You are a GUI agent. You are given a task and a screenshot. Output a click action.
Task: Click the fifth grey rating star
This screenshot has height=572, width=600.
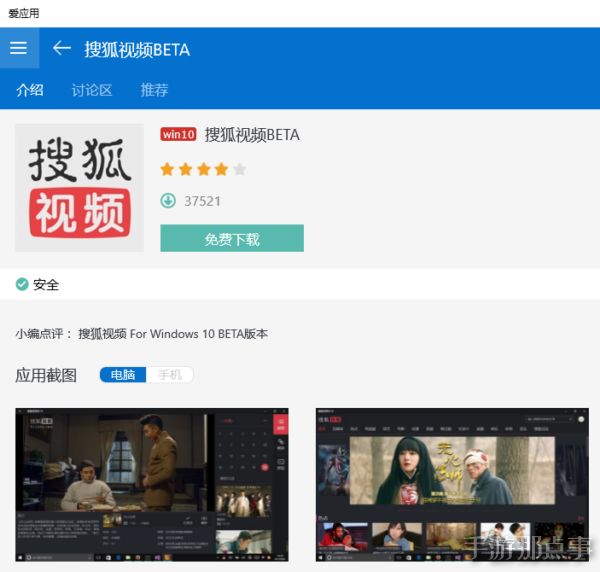(x=239, y=169)
